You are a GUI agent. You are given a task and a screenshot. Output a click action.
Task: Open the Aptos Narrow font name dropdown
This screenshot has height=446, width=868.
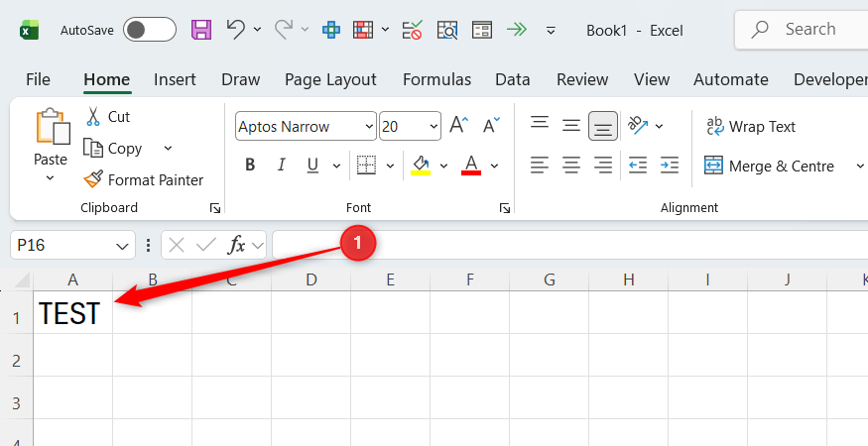pyautogui.click(x=369, y=127)
